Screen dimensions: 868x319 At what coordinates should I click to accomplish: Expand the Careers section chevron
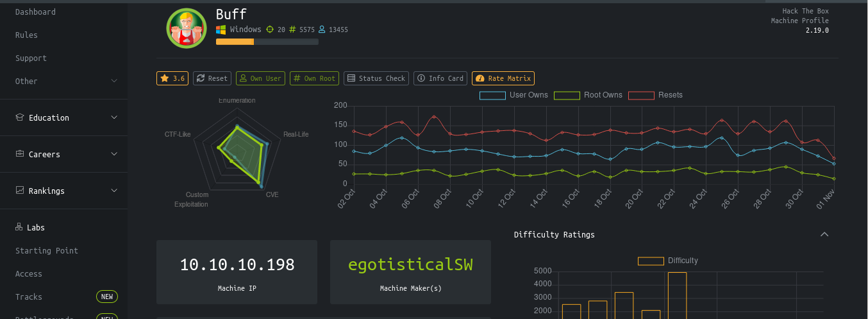point(114,154)
